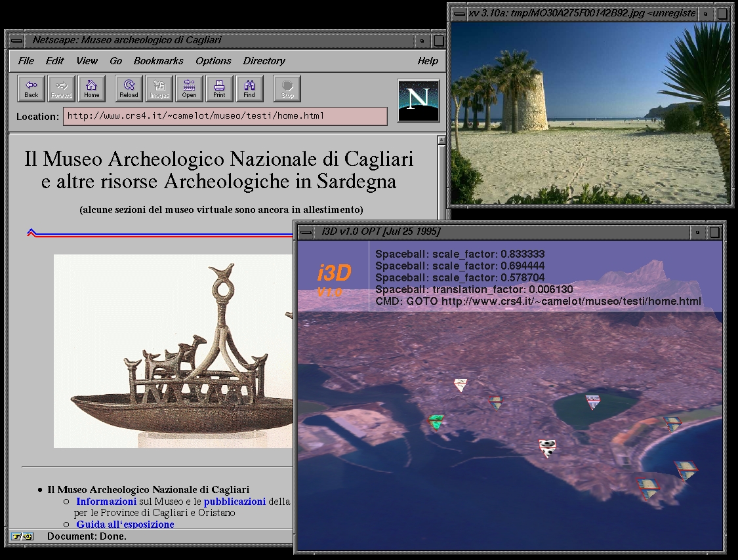Click the security key icon in Netscape status bar
The image size is (738, 560).
(x=22, y=536)
